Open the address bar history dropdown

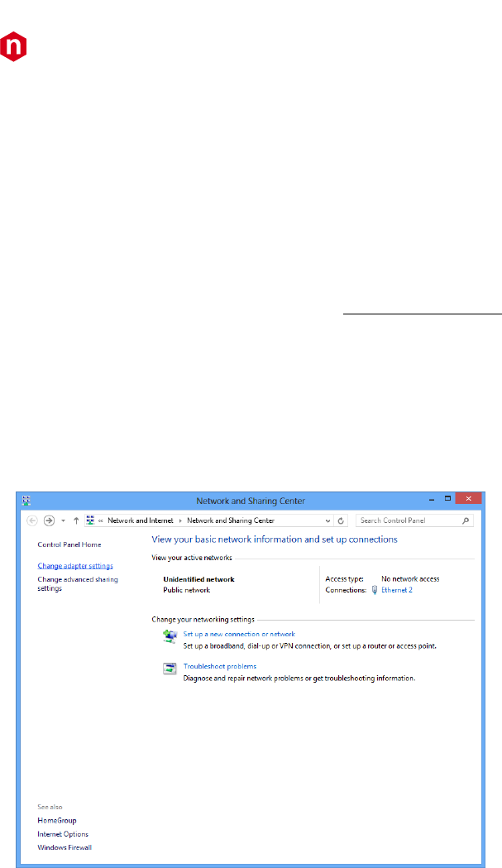coord(327,521)
